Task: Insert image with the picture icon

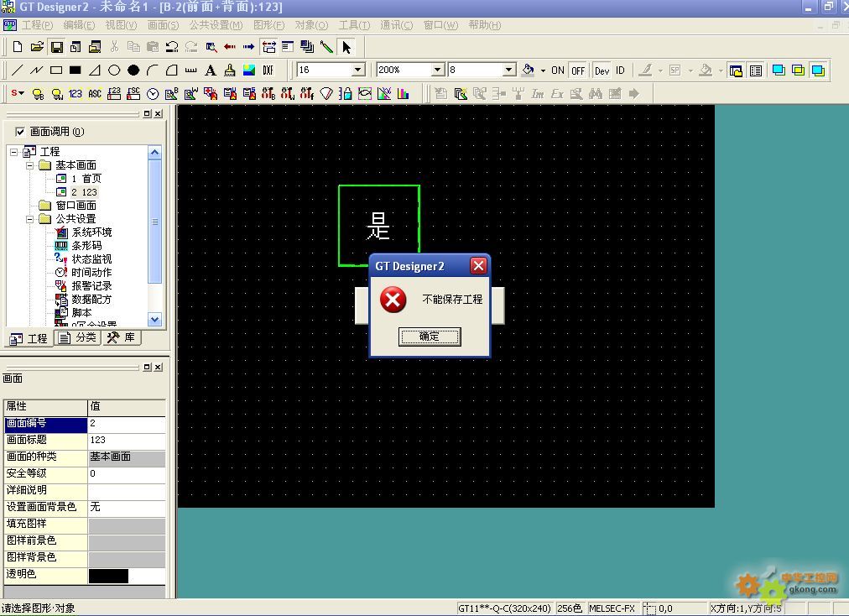Action: (x=249, y=70)
